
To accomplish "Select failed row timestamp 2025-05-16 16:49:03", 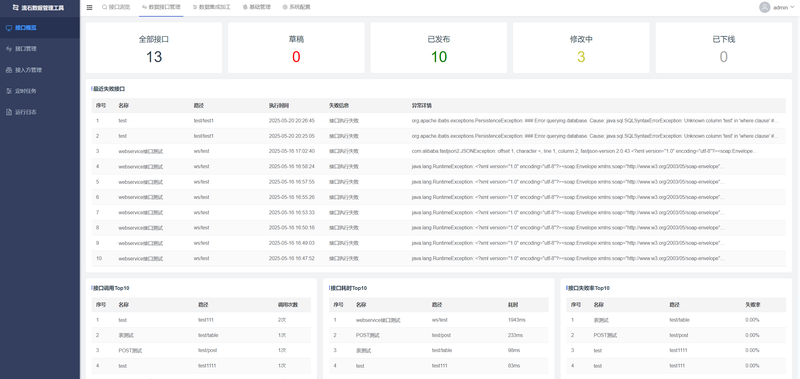I will (292, 243).
